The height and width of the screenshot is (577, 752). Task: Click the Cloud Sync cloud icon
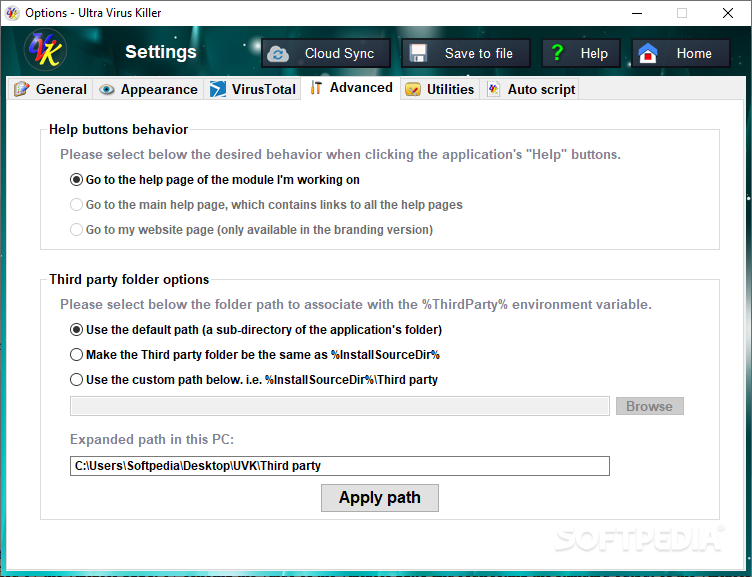pyautogui.click(x=278, y=54)
